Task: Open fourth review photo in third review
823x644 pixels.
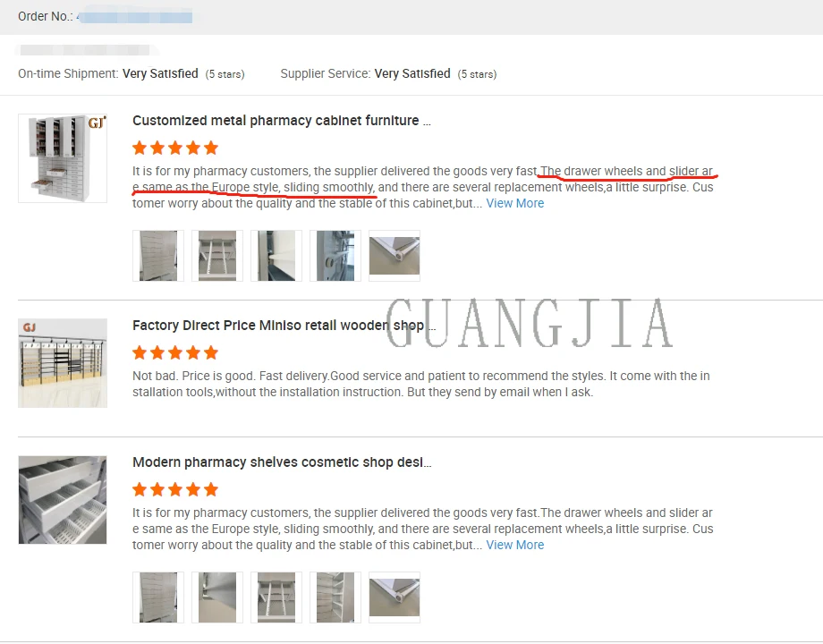Action: (x=335, y=597)
